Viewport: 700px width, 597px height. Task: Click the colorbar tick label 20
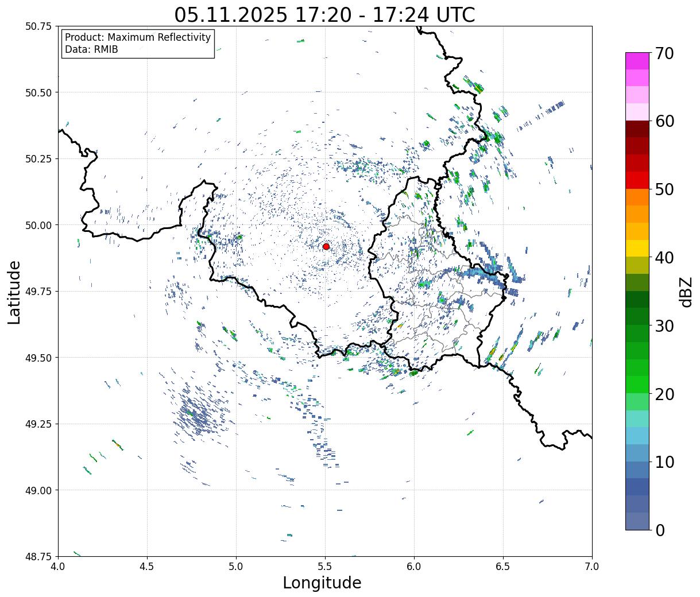[x=664, y=394]
